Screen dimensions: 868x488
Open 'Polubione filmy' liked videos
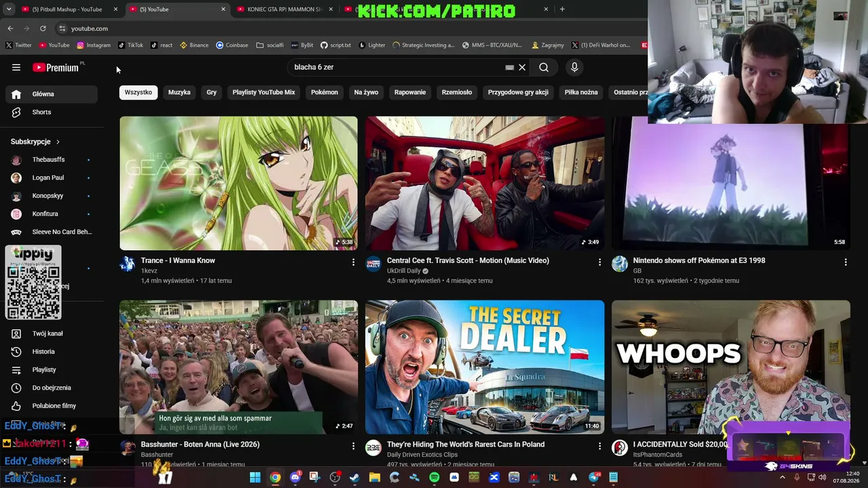click(52, 406)
